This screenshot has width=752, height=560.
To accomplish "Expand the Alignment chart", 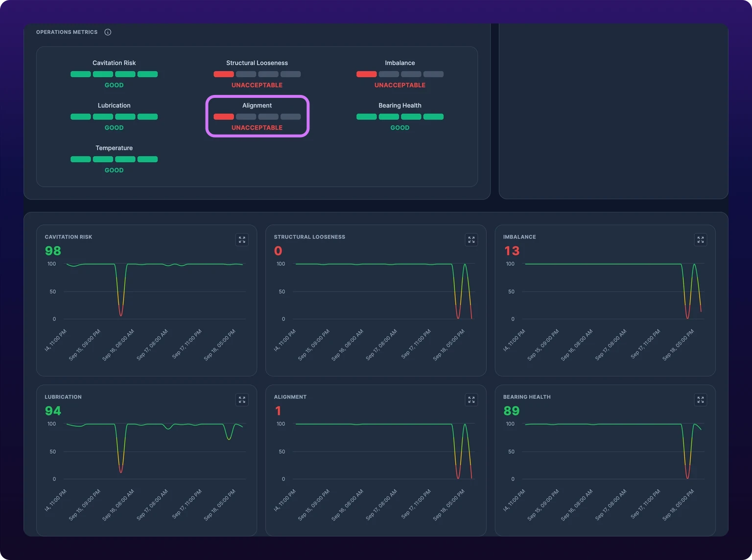I will 471,400.
